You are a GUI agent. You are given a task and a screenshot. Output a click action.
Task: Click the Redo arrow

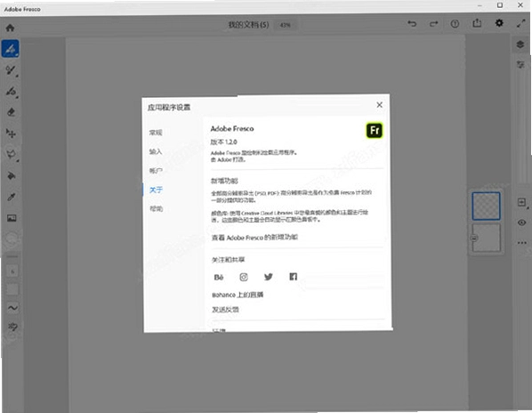click(x=433, y=24)
